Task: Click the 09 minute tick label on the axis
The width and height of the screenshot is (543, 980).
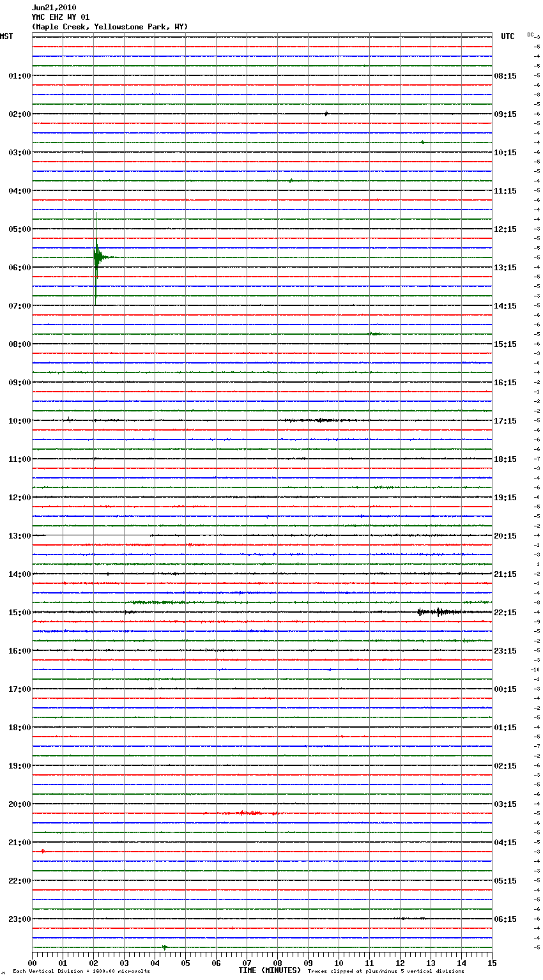Action: (x=308, y=963)
